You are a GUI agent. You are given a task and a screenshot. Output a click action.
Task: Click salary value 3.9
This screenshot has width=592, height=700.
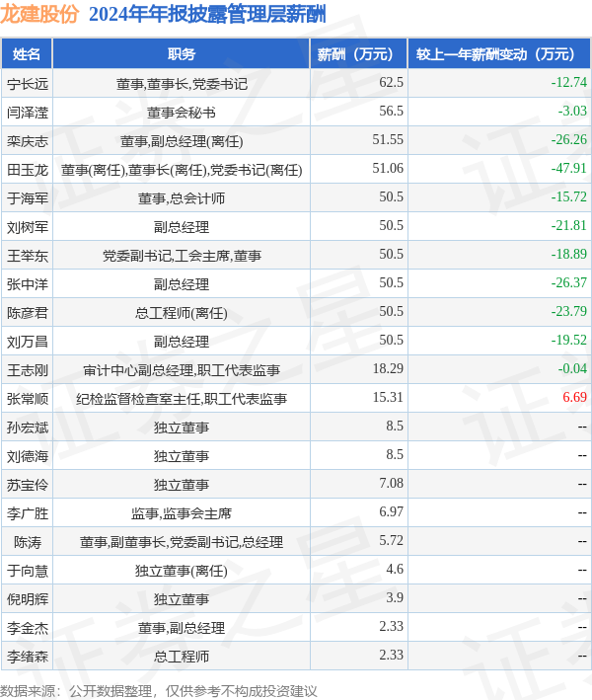point(395,597)
